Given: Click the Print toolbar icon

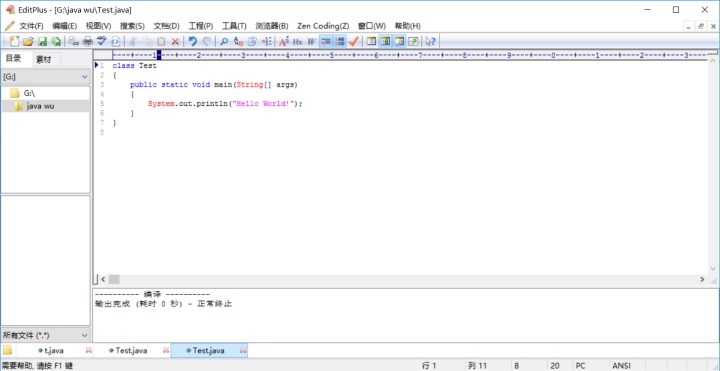Looking at the screenshot, I should click(88, 41).
